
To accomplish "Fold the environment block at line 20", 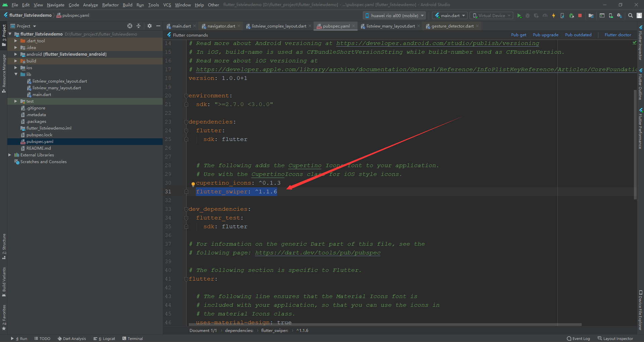I will click(x=186, y=96).
